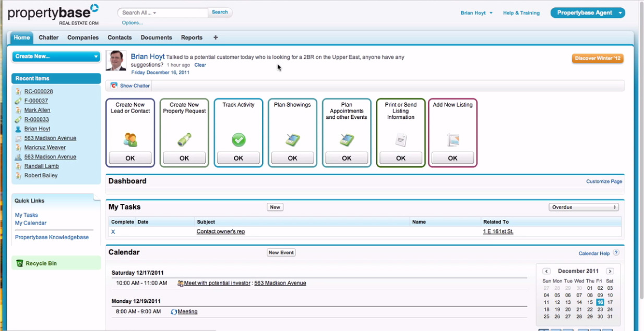Screen dimensions: 644x331
Task: Click OK under Create New Property Request
Action: click(x=184, y=158)
